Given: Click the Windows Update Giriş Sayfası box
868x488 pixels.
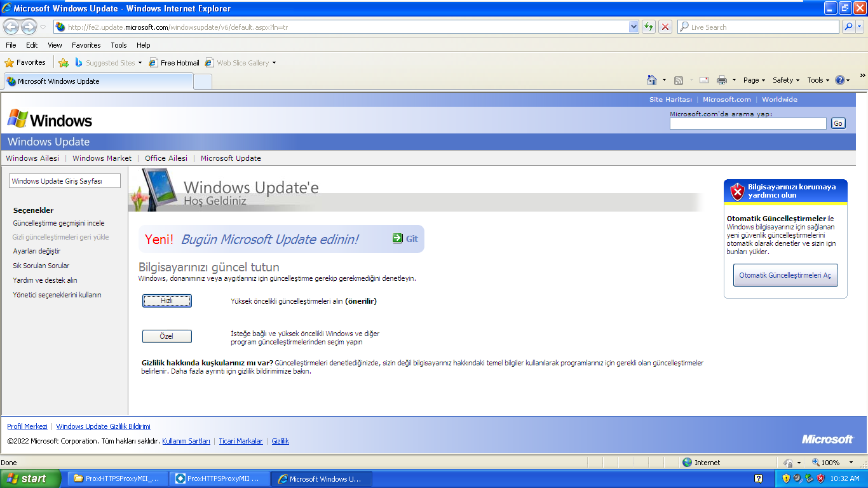Looking at the screenshot, I should coord(64,181).
